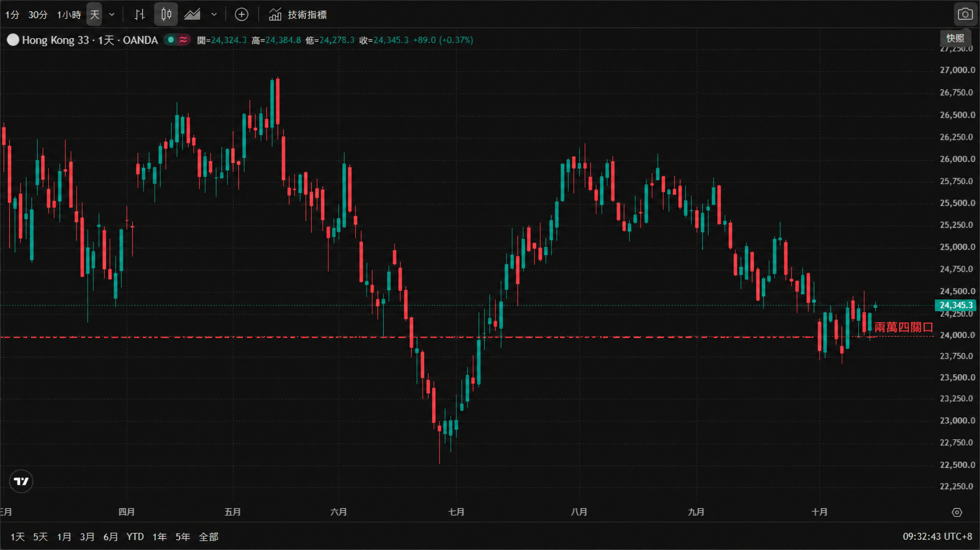The width and height of the screenshot is (980, 550).
Task: Expand the chart style dropdown chevron
Action: 214,14
